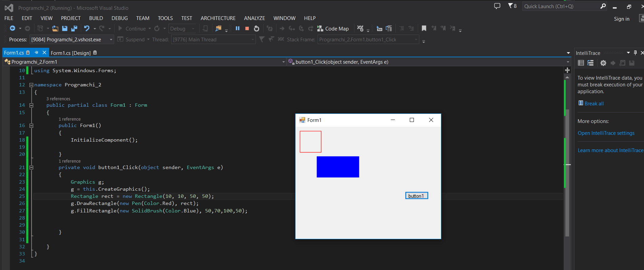The image size is (644, 270).
Task: Open the Continue button dropdown arrow
Action: point(149,28)
